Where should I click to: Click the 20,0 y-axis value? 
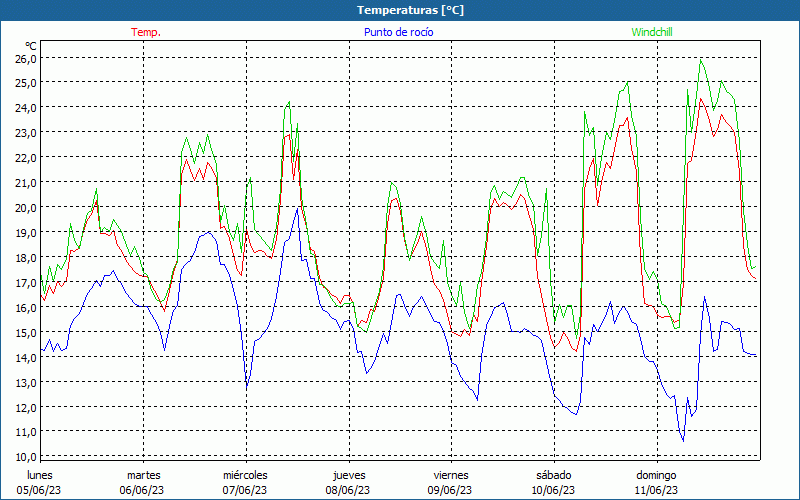(x=26, y=207)
